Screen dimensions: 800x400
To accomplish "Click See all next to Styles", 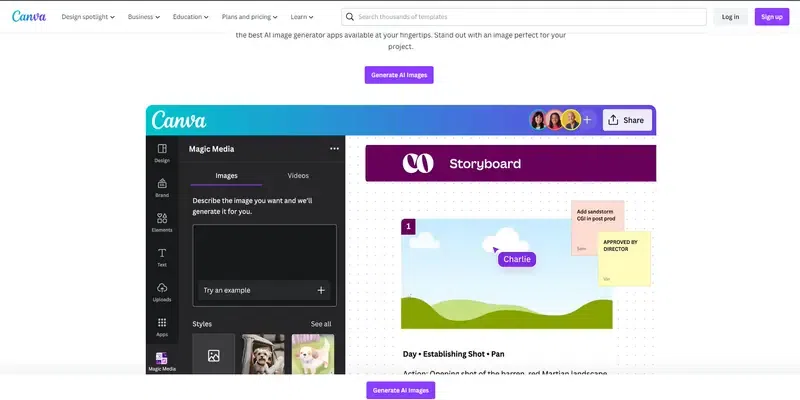I will [321, 324].
